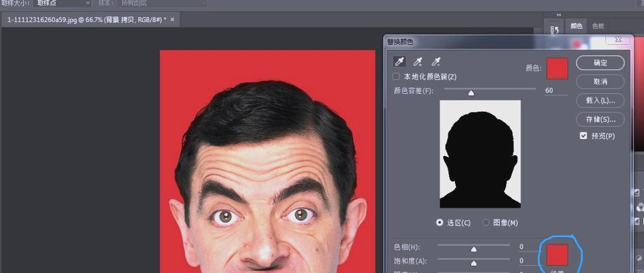Image resolution: width=644 pixels, height=273 pixels.
Task: Click the 饱和度(A) value field
Action: [x=528, y=260]
